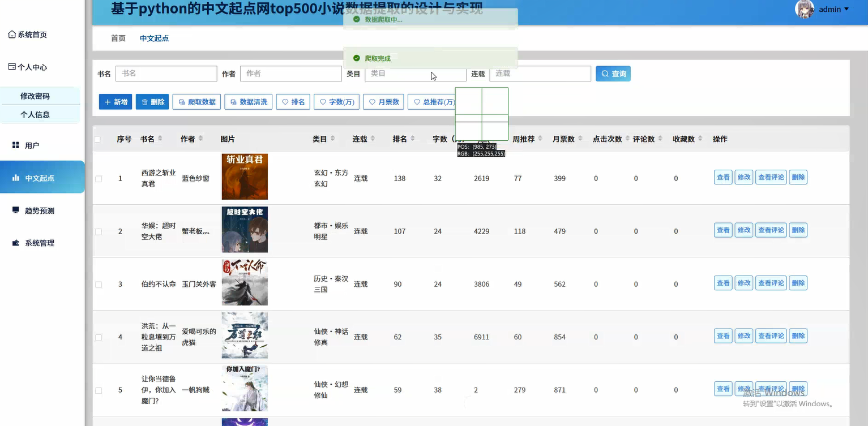Go to 首页 breadcrumb tab
The image size is (868, 426).
click(118, 38)
